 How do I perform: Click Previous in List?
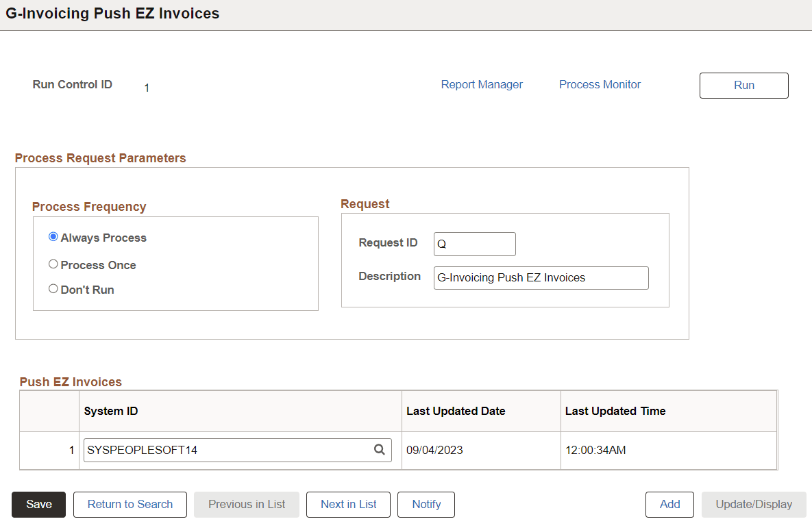(246, 504)
